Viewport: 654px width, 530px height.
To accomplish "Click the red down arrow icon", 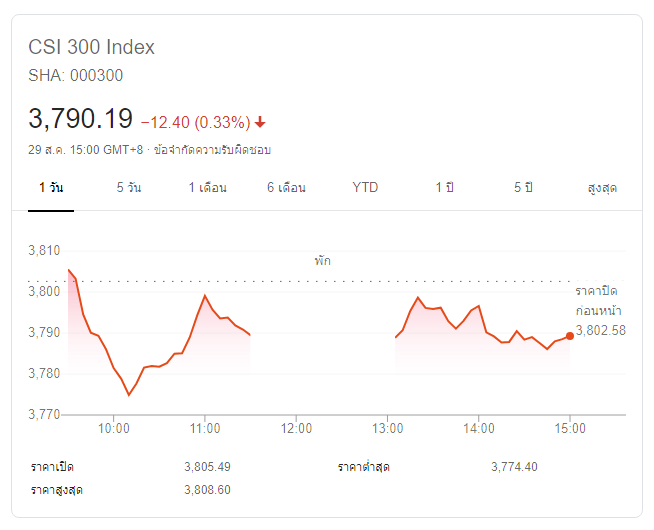I will tap(261, 123).
